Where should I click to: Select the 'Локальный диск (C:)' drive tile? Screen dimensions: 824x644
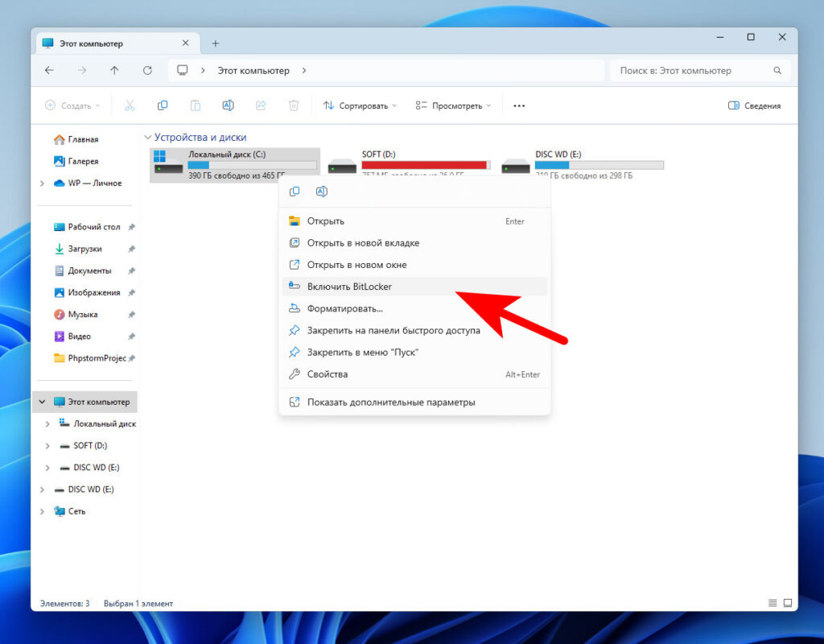coord(235,164)
